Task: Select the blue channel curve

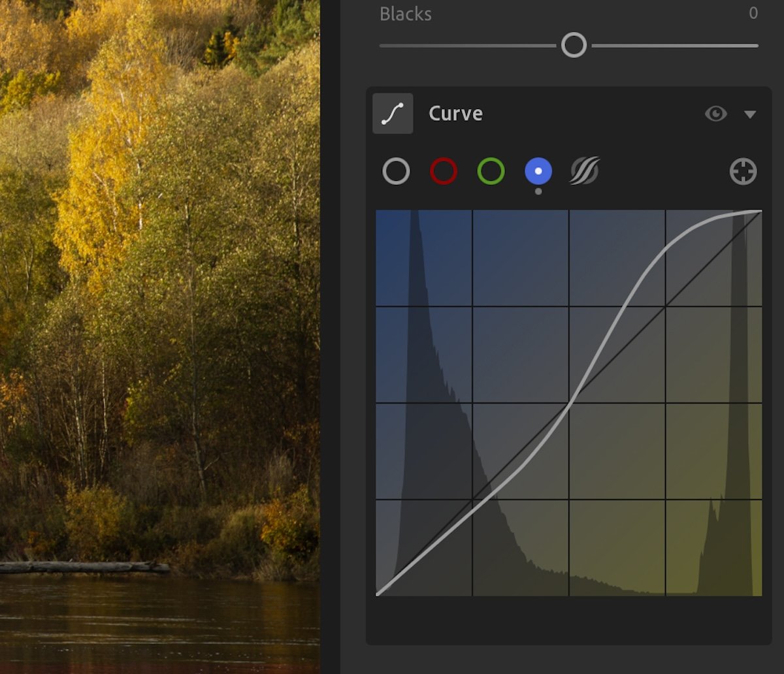Action: point(538,170)
